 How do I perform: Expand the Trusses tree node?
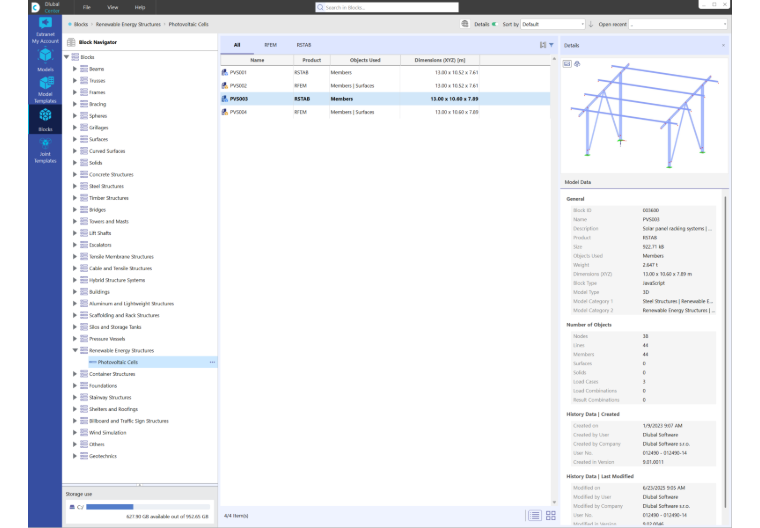75,80
